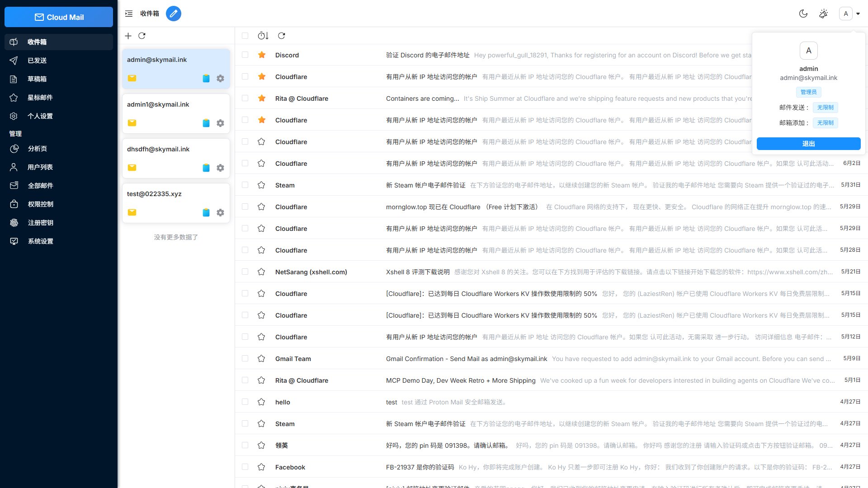Click the sort by time icon
This screenshot has height=488, width=868.
pyautogui.click(x=263, y=36)
